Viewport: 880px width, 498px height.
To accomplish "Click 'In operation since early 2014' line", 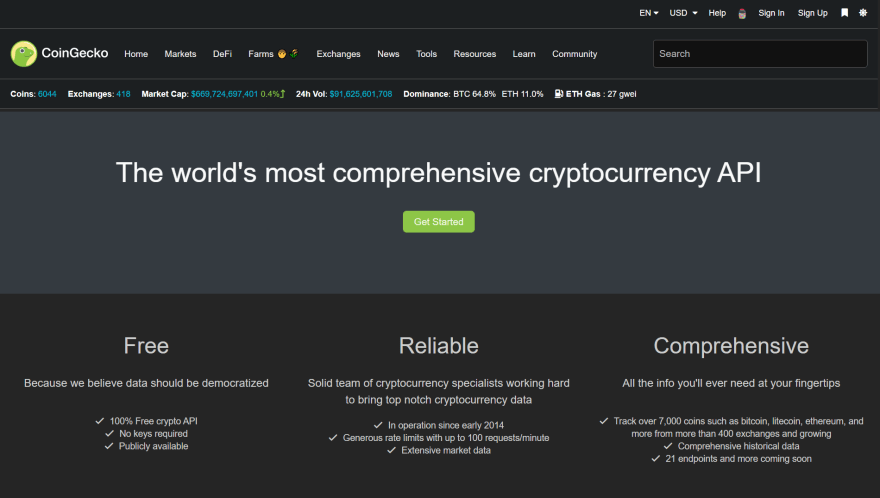I will click(x=438, y=425).
